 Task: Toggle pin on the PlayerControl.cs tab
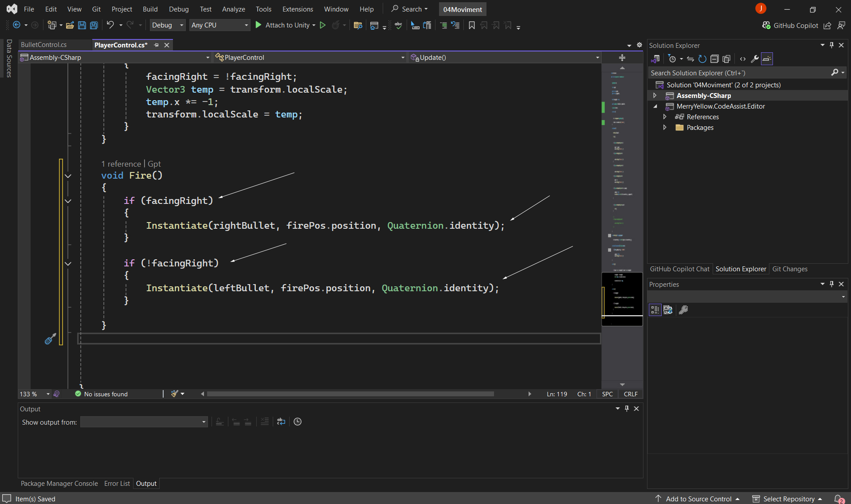[x=156, y=45]
